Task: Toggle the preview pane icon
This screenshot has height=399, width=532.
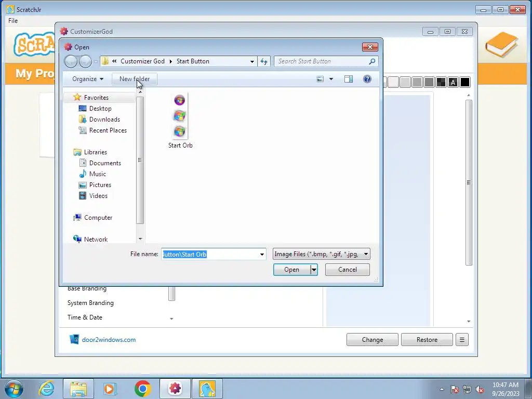Action: point(349,79)
